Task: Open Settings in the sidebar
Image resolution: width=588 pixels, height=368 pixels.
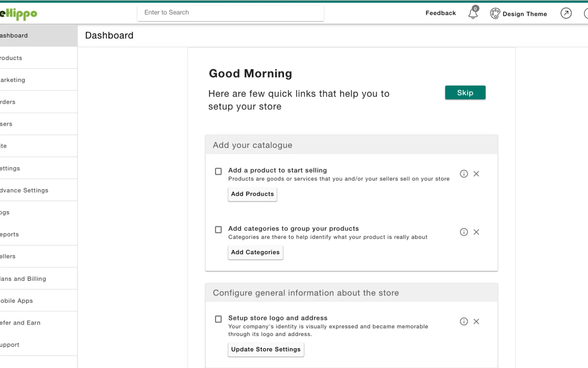Action: (x=39, y=168)
